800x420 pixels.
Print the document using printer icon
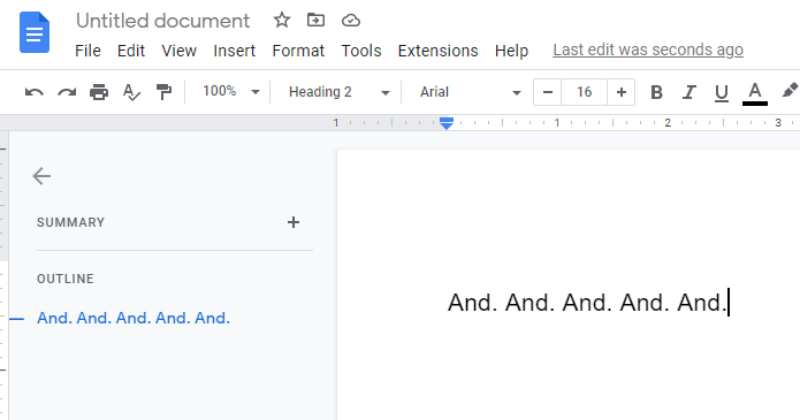pyautogui.click(x=99, y=92)
